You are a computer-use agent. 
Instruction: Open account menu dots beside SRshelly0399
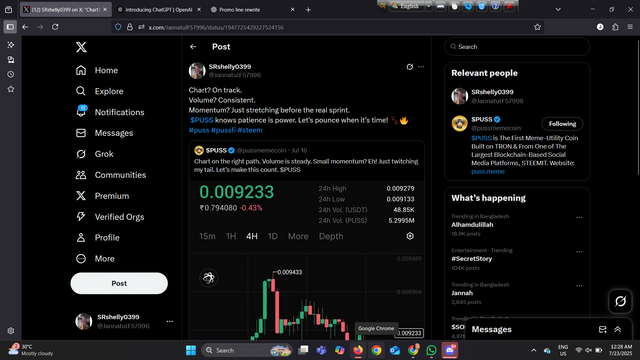click(x=170, y=322)
